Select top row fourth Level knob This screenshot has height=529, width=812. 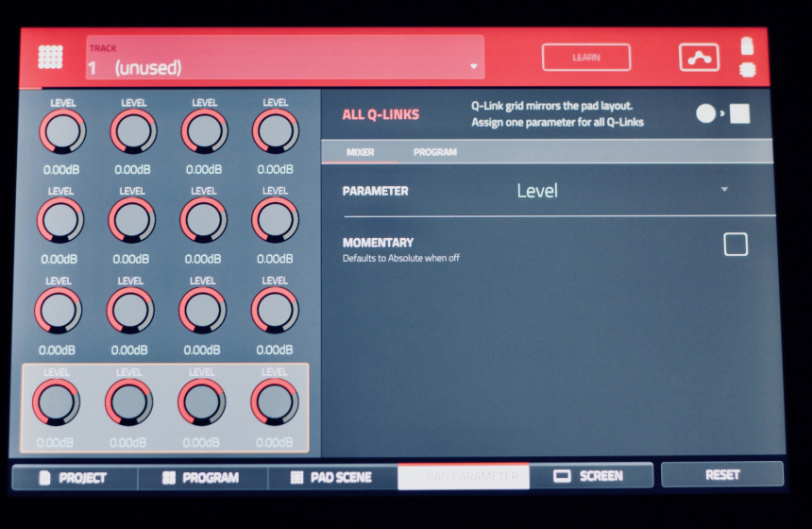click(x=276, y=131)
